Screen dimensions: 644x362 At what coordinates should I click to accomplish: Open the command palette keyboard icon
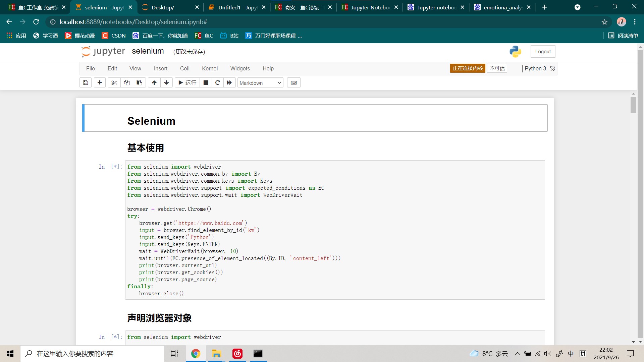[294, 82]
